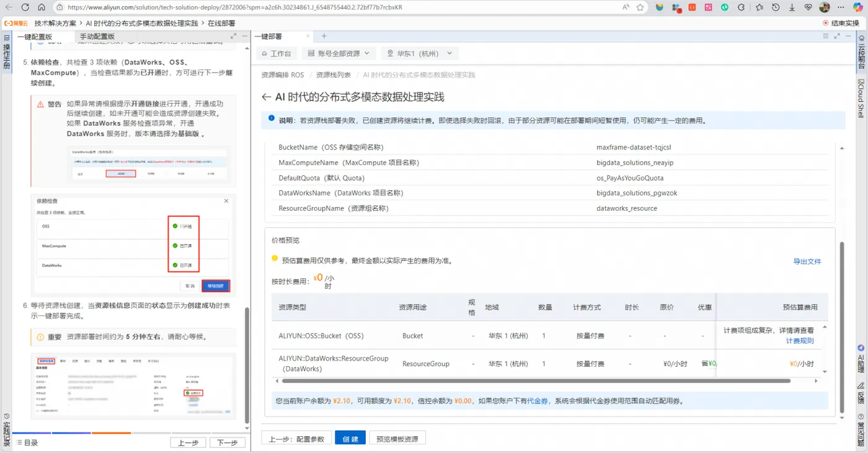Open the right panel hamburger menu icon
The image size is (868, 453).
[x=825, y=37]
